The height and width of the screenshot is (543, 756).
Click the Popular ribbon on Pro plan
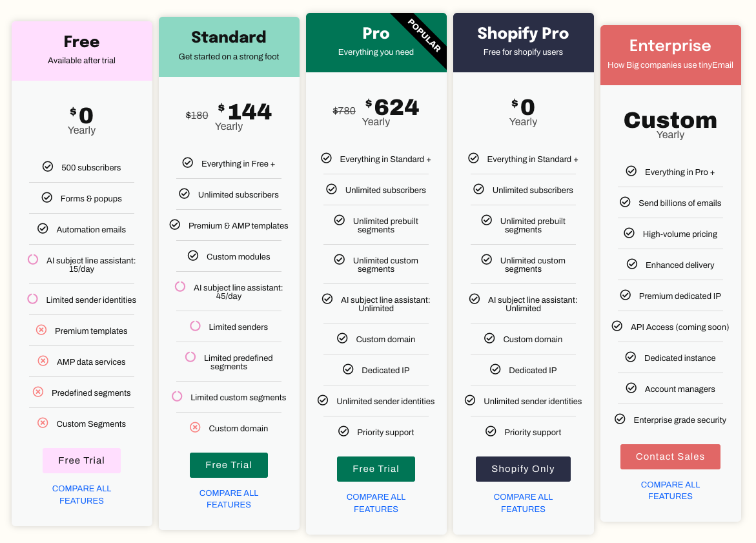[x=425, y=36]
